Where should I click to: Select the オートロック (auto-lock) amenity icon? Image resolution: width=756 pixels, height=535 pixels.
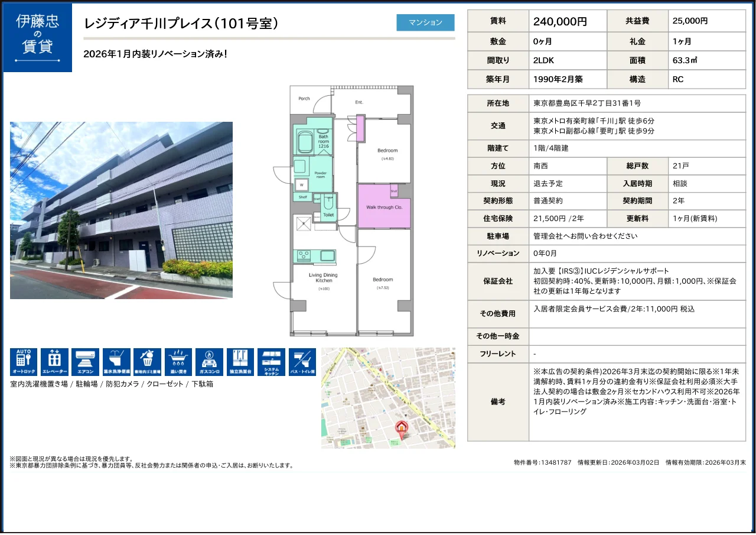[x=24, y=361]
